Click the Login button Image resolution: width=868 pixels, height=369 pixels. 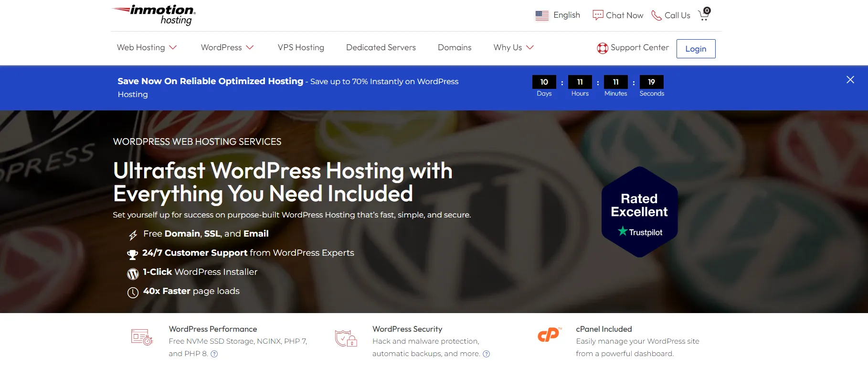pyautogui.click(x=696, y=49)
